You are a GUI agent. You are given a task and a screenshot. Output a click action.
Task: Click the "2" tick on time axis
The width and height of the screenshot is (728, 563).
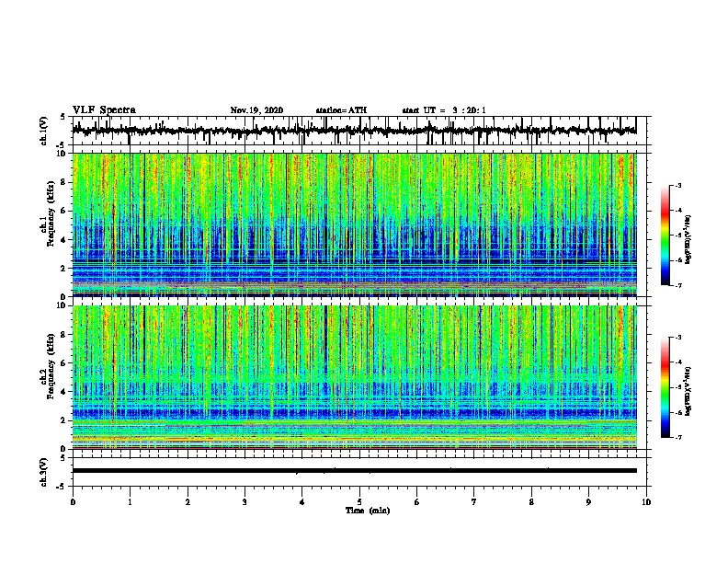pyautogui.click(x=188, y=502)
